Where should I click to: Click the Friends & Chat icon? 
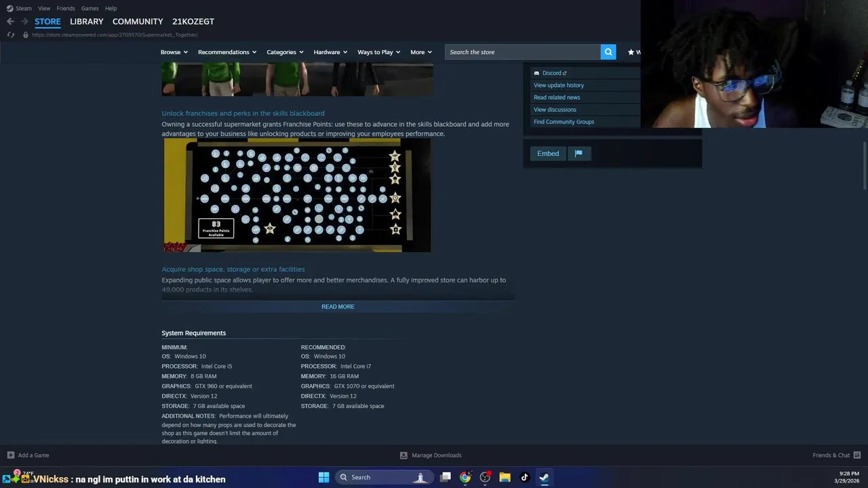pos(857,455)
